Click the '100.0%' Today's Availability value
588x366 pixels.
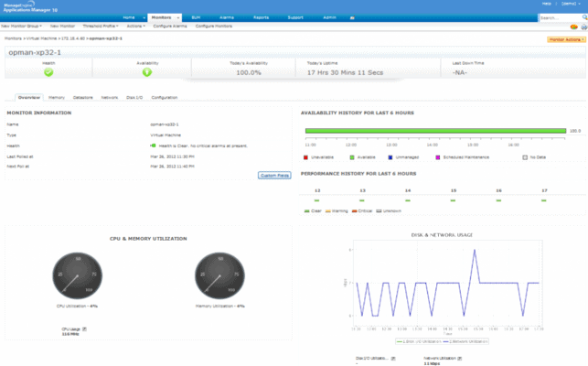(249, 73)
